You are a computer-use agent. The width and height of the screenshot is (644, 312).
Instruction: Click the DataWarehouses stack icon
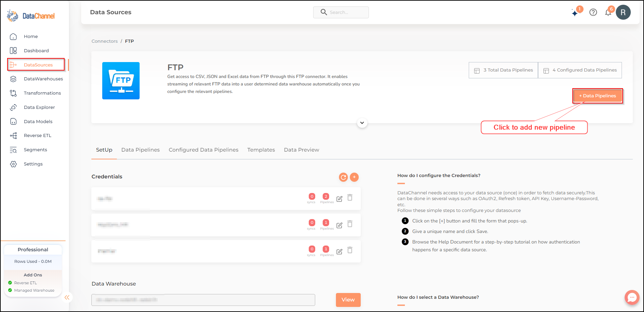click(13, 79)
